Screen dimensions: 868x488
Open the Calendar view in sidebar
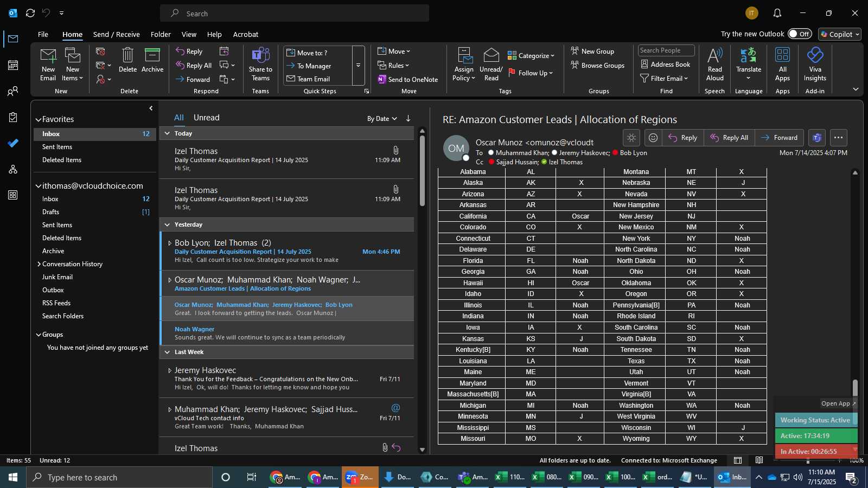[13, 65]
